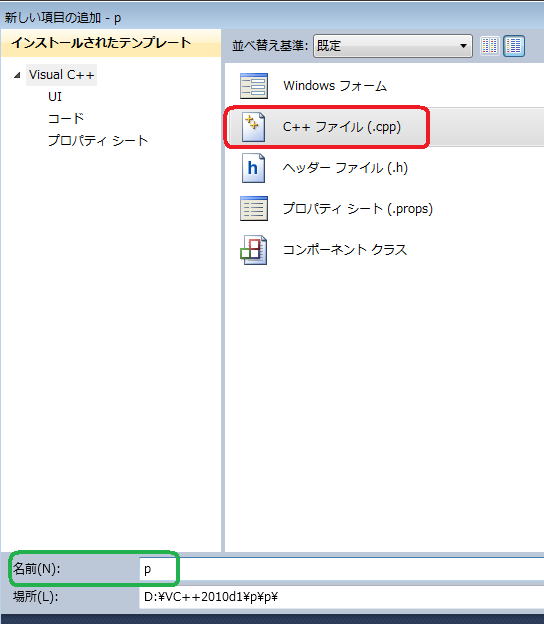This screenshot has height=624, width=544.
Task: Select the プロパティ シート tree category
Action: [x=98, y=140]
